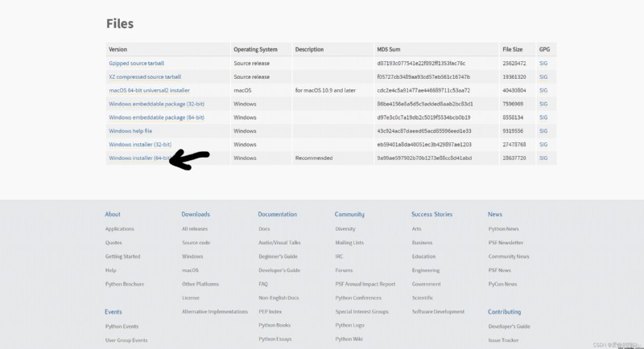Open SIG link for Windows installer (64-bit)

click(543, 158)
